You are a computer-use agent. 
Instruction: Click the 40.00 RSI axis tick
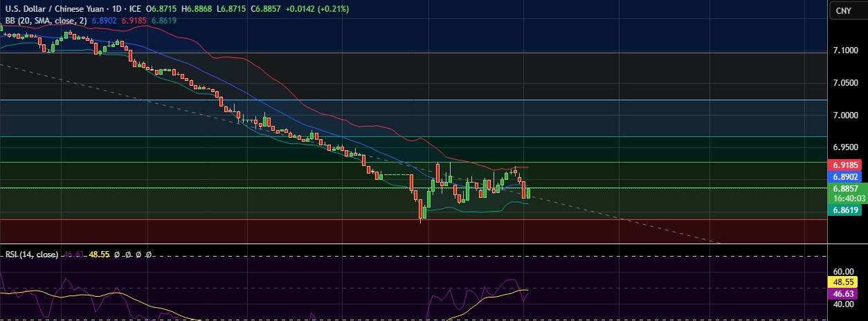point(844,304)
